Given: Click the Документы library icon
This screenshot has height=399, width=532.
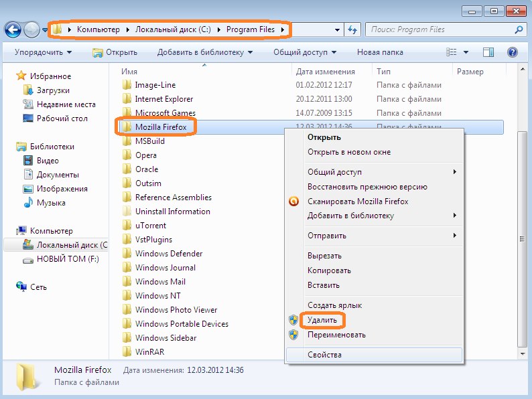Looking at the screenshot, I should point(28,174).
